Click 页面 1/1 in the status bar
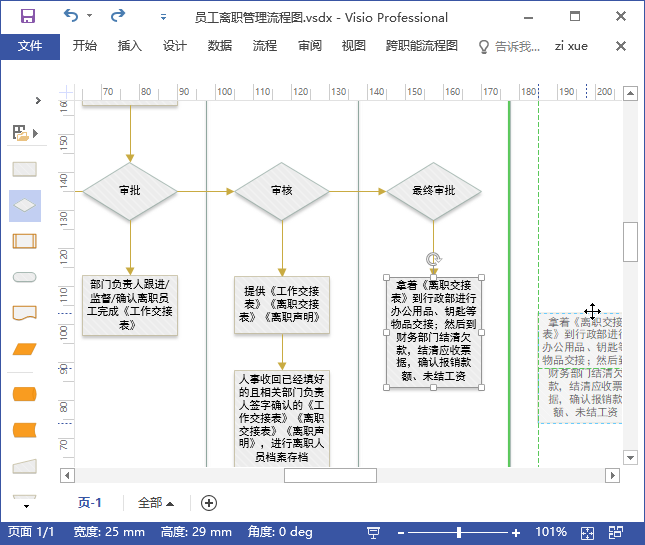Image resolution: width=645 pixels, height=545 pixels. click(31, 532)
